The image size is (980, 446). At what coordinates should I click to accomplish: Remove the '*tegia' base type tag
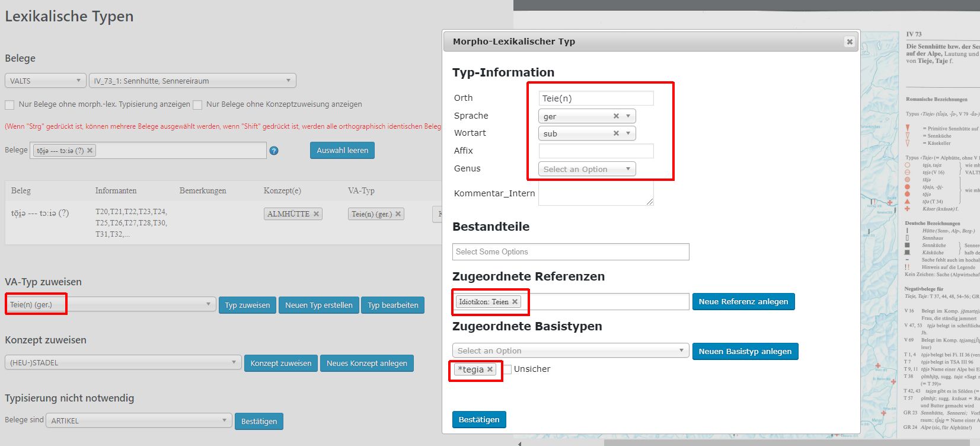coord(490,369)
